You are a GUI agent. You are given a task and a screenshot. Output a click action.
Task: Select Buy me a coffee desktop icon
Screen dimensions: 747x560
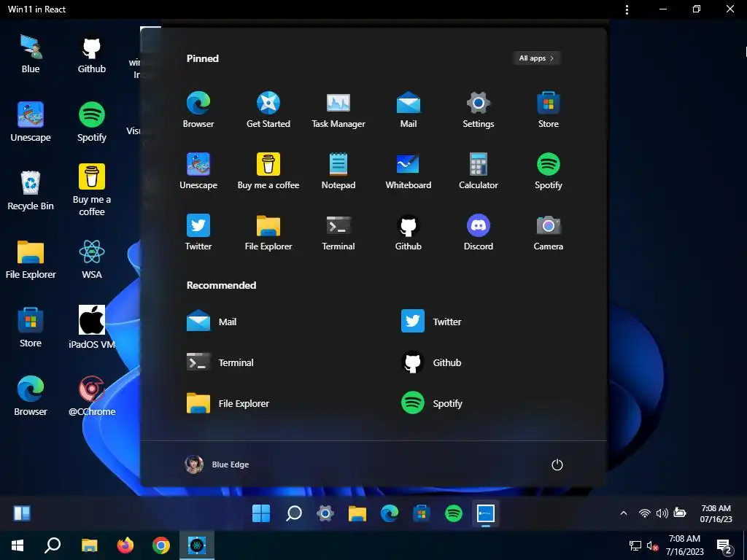pos(91,190)
